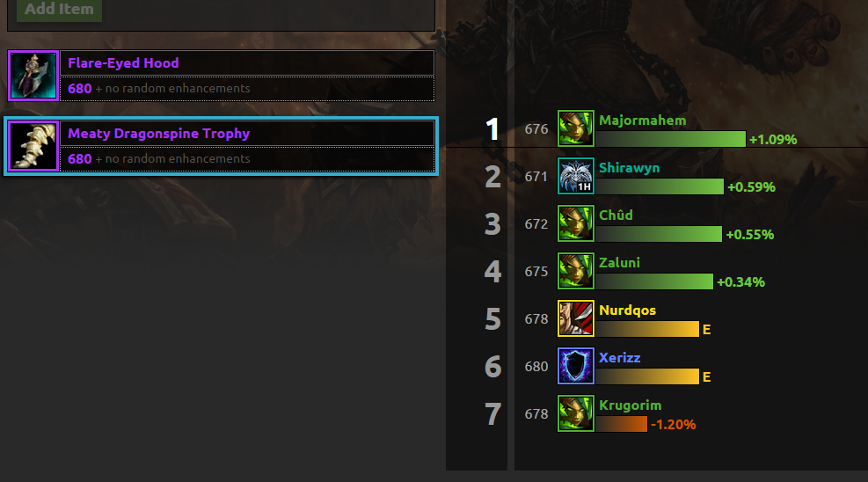Select the Majormahem player name
The height and width of the screenshot is (482, 868).
click(x=642, y=120)
